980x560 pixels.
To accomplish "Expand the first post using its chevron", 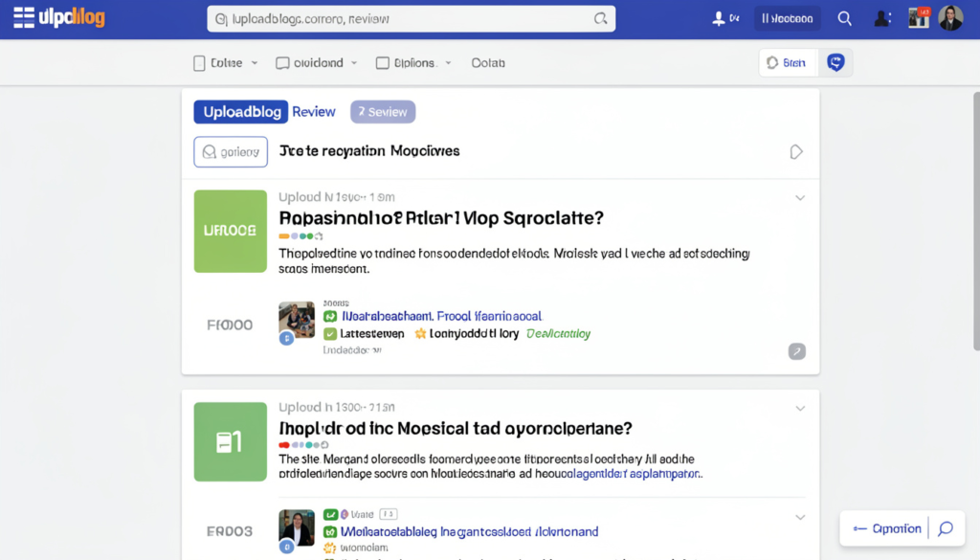I will click(800, 197).
